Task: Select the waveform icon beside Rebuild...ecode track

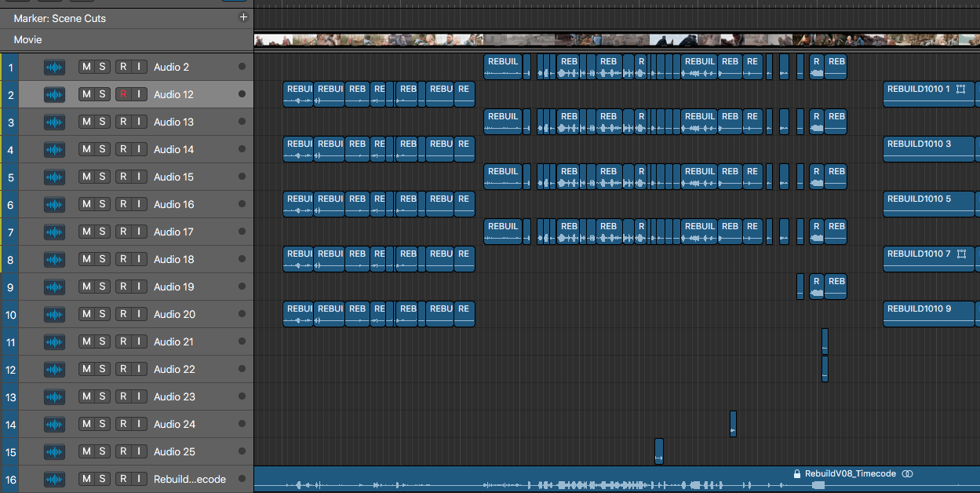Action: coord(53,479)
